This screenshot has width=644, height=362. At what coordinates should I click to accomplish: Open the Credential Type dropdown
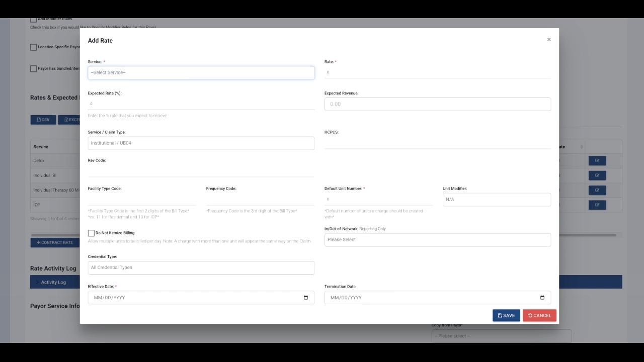point(201,267)
